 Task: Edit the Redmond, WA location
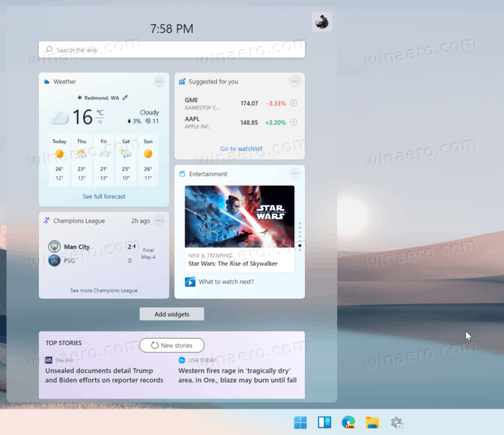point(125,97)
